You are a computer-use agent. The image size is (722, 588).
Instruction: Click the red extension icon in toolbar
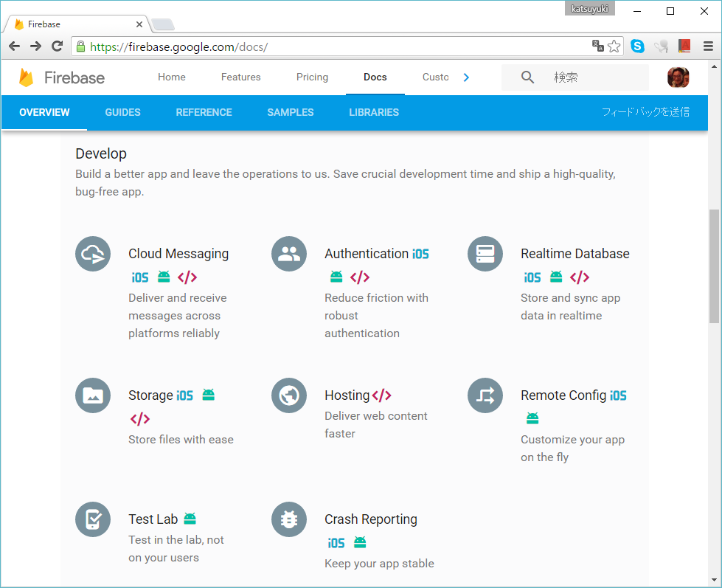pos(684,46)
